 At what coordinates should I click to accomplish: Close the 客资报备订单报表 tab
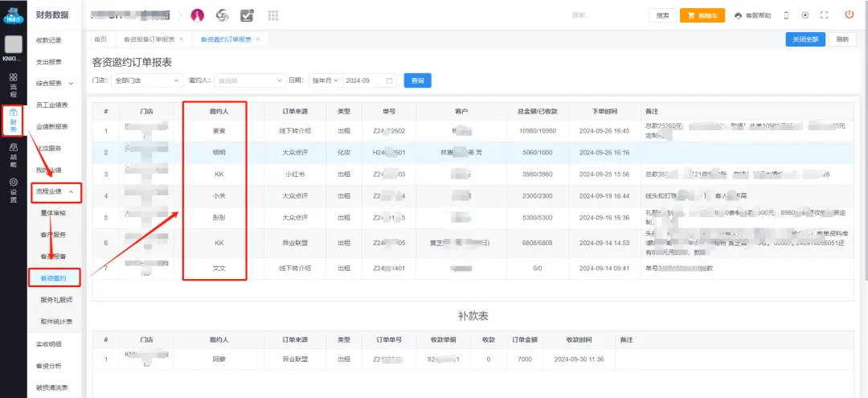[181, 39]
